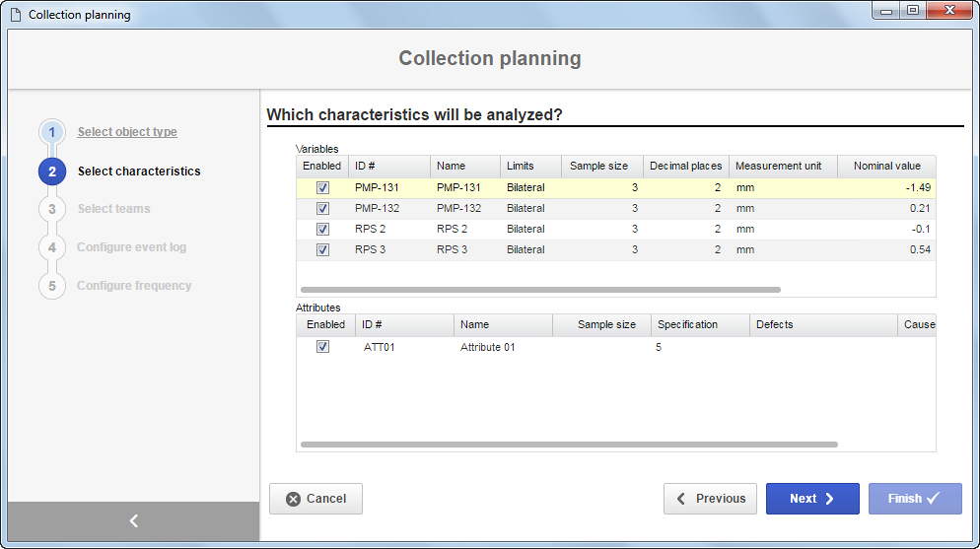Screen dimensions: 980x549
Task: Uncheck the PMP-132 enabled checkbox
Action: pyautogui.click(x=322, y=209)
